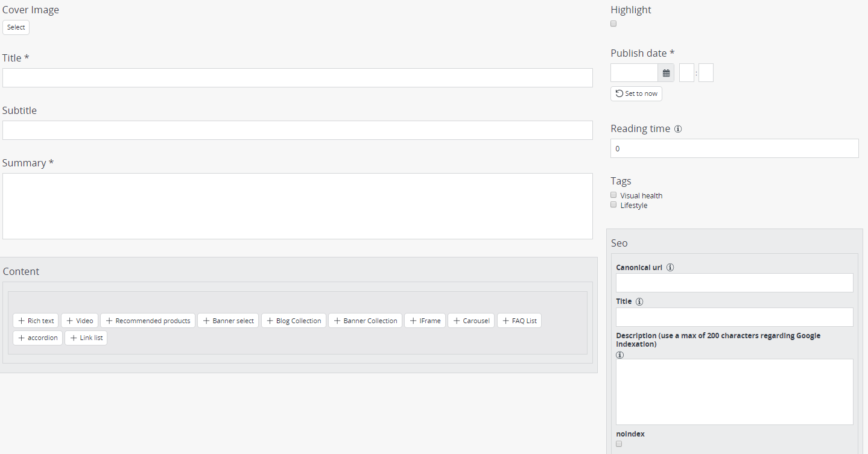The image size is (868, 454).
Task: Check the Lifestyle tag
Action: point(613,205)
